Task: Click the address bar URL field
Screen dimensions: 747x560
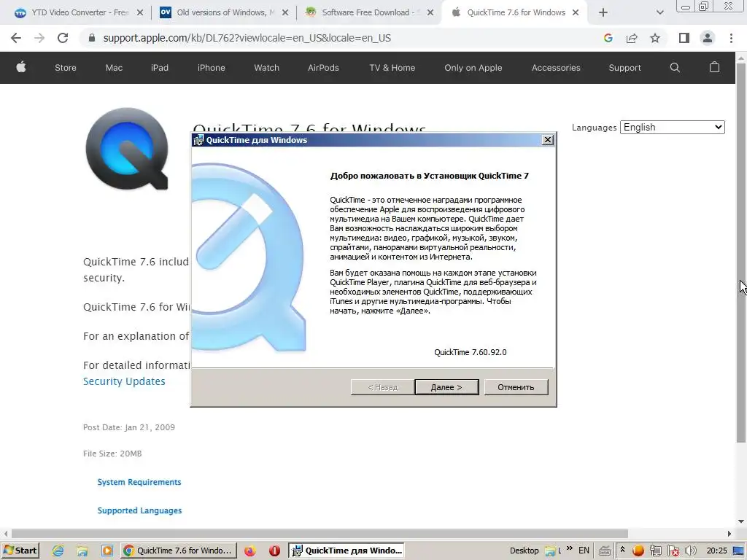Action: pos(247,38)
